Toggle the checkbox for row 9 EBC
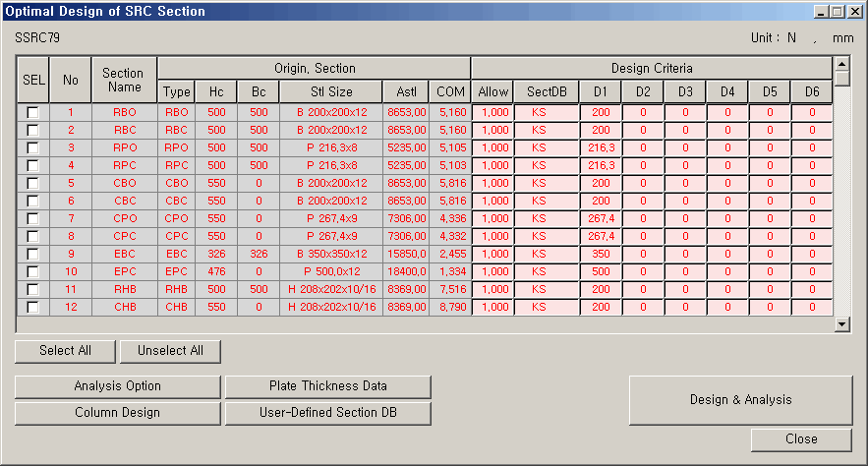The height and width of the screenshot is (466, 868). [32, 255]
